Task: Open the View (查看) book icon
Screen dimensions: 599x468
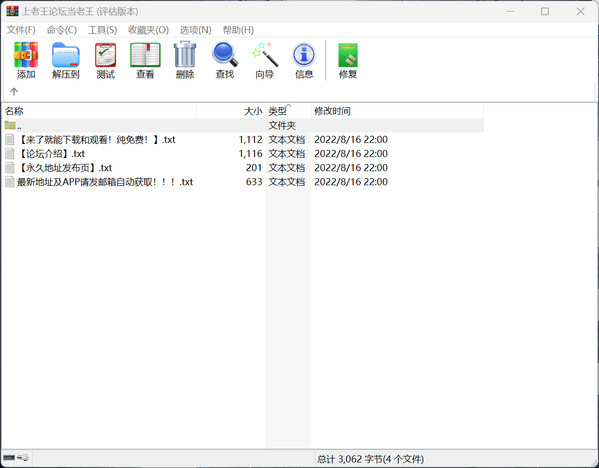Action: point(145,60)
